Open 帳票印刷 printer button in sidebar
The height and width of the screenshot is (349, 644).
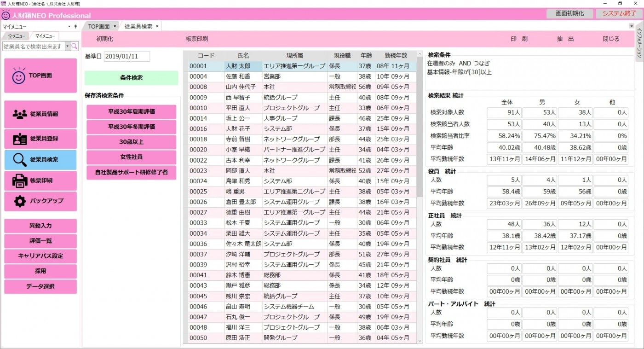coord(40,180)
